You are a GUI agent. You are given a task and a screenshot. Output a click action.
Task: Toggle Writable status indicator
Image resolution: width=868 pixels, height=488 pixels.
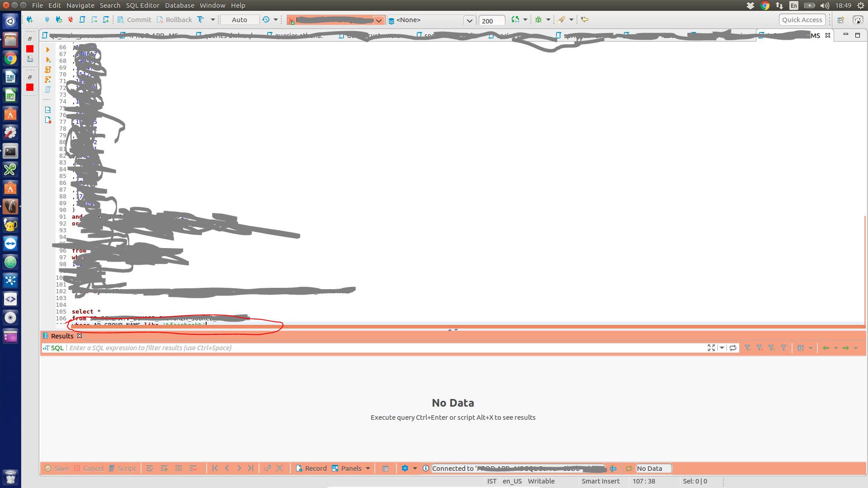541,481
